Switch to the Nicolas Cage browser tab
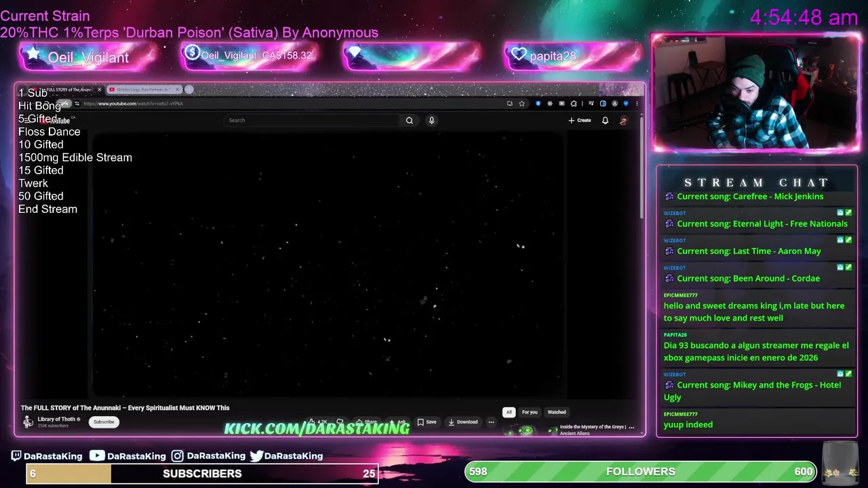Screen dimensions: 868x488 [142, 89]
